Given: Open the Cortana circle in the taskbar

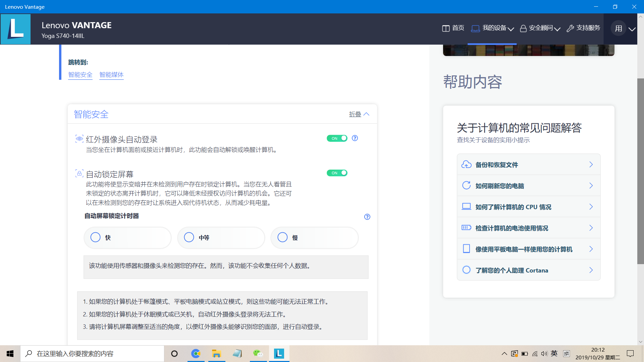Looking at the screenshot, I should [x=174, y=354].
